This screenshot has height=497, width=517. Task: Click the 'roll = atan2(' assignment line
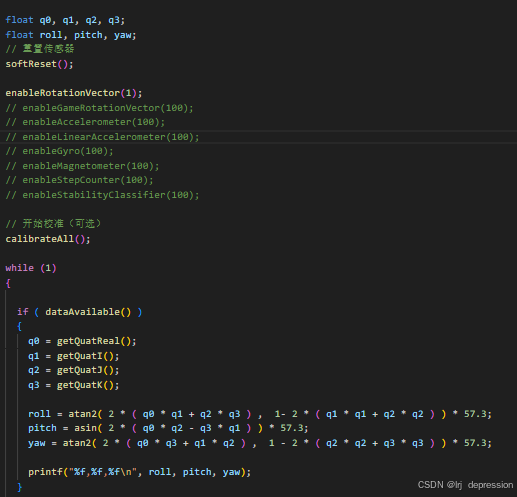pyautogui.click(x=260, y=414)
